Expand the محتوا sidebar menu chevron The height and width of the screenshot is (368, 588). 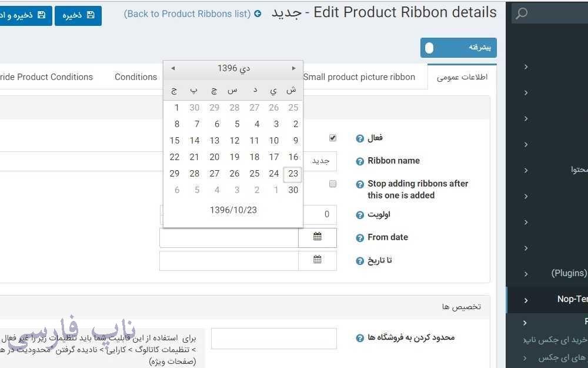[x=526, y=170]
